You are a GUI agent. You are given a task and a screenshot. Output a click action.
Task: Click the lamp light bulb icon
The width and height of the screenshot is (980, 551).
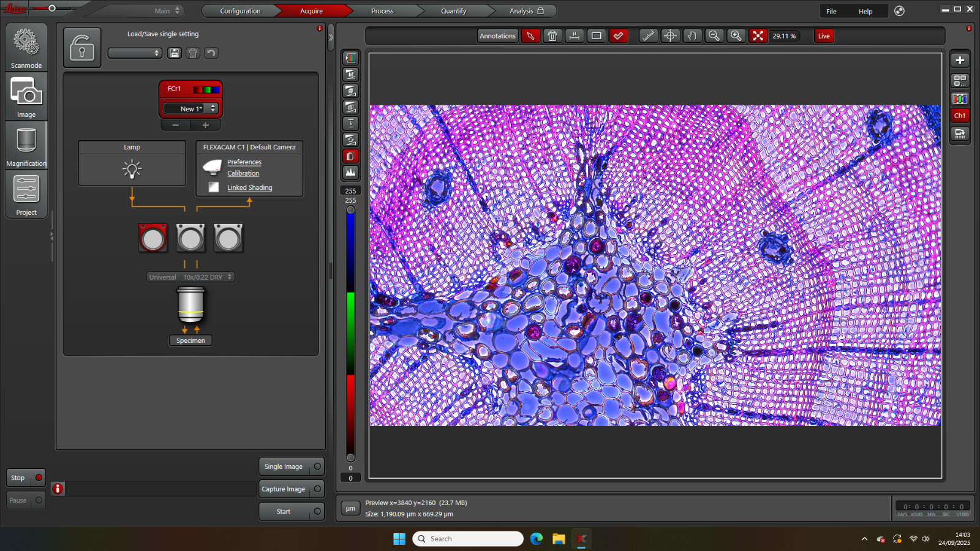tap(132, 169)
